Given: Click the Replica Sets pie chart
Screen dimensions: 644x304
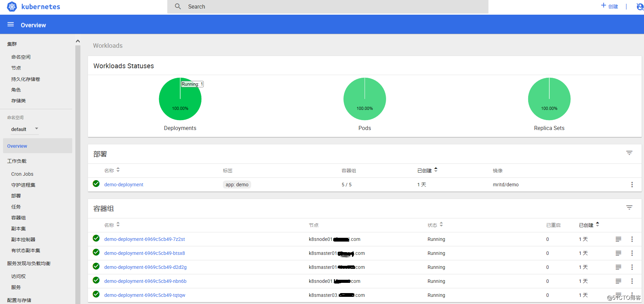Looking at the screenshot, I should (549, 99).
